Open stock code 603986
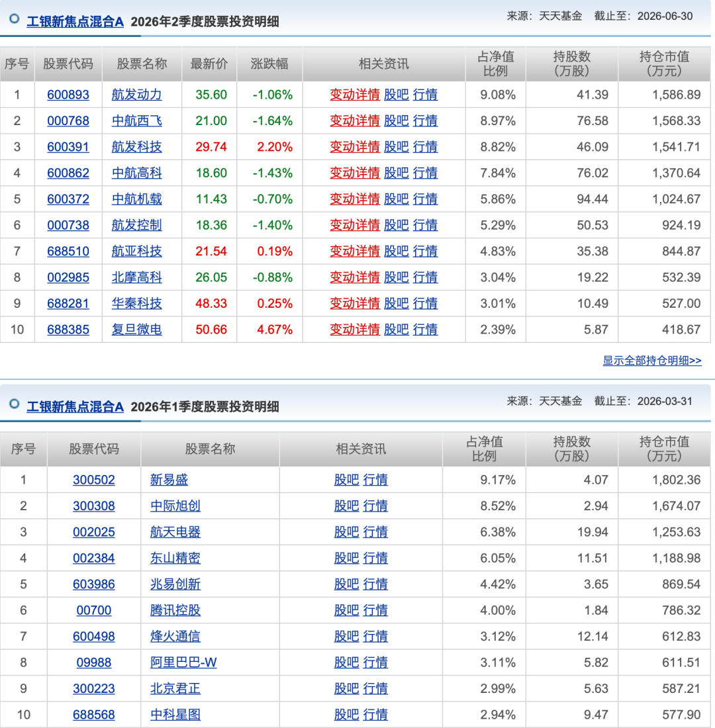 coord(94,584)
